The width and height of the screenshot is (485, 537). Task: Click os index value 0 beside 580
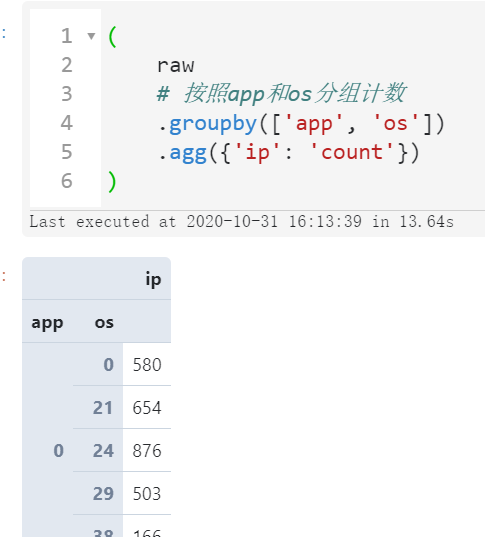(x=109, y=365)
